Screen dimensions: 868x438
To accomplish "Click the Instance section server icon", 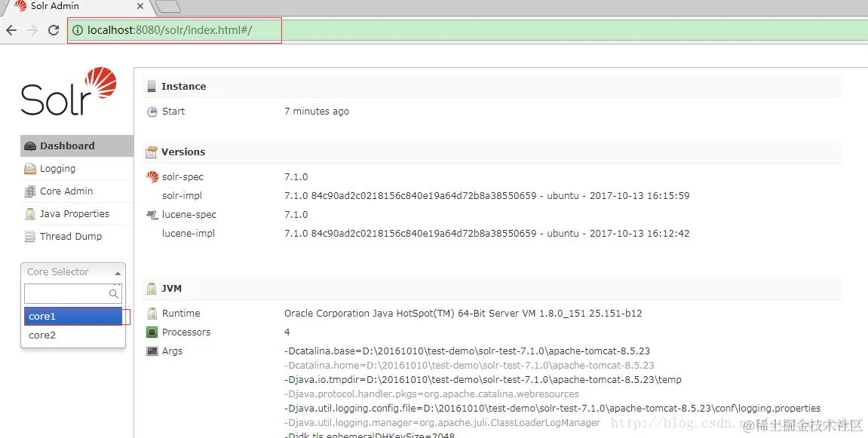I will (152, 87).
